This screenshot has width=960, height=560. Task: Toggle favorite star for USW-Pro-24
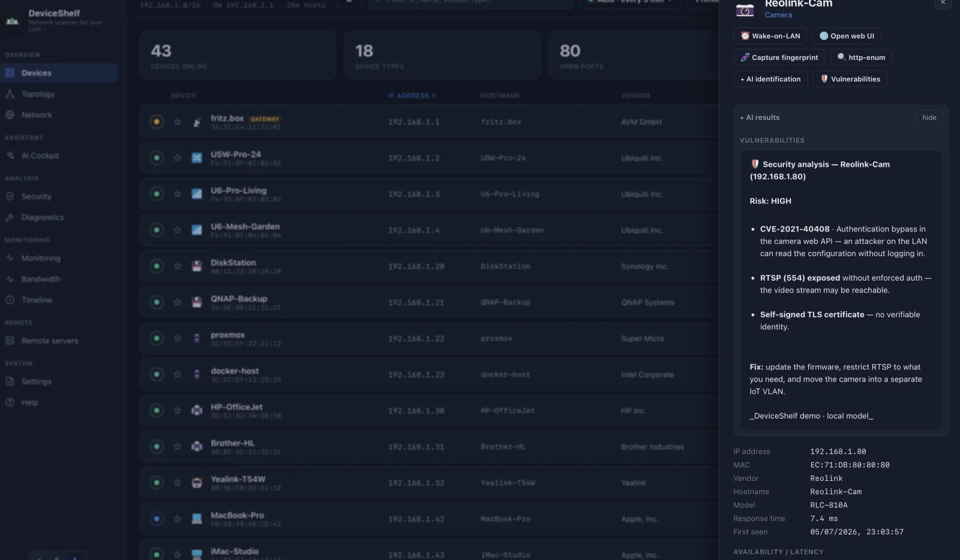177,158
